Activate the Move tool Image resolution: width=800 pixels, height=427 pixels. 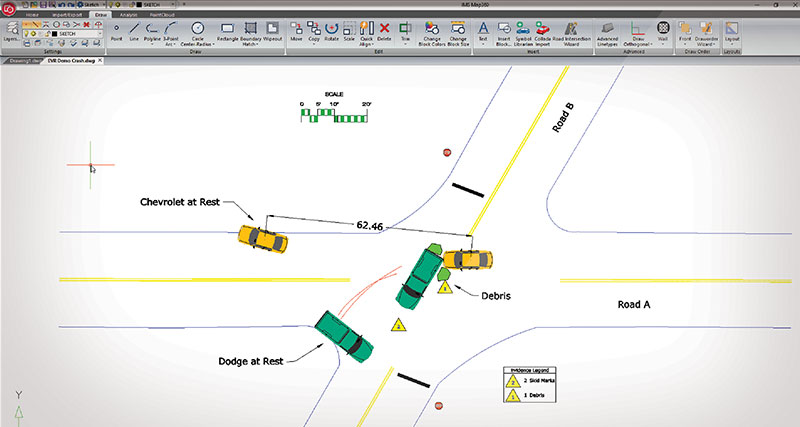tap(297, 31)
